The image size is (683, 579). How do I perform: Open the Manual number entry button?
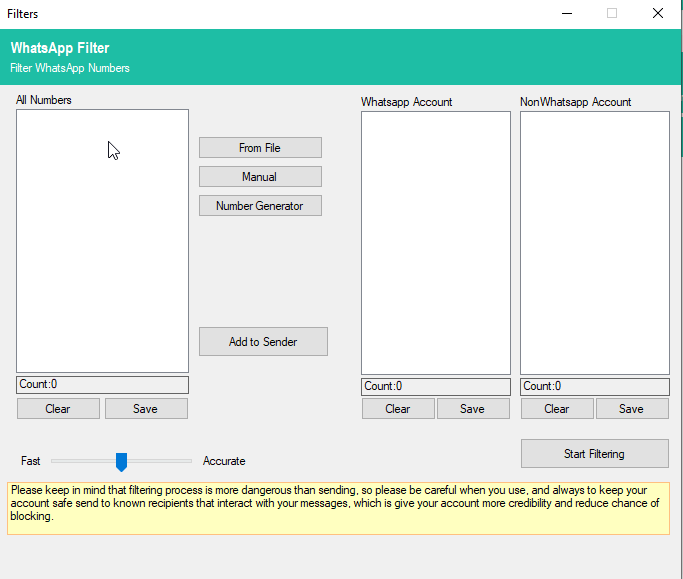point(260,177)
